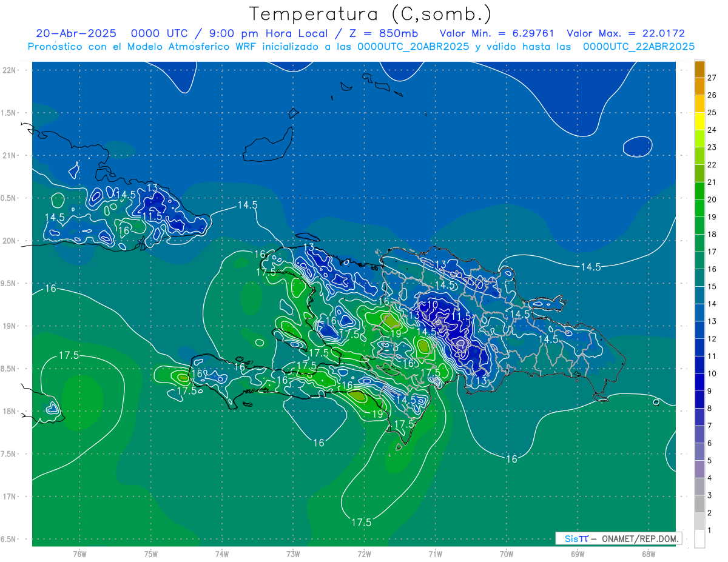Select the '69W' longitude axis label
The image size is (728, 562).
tap(578, 554)
